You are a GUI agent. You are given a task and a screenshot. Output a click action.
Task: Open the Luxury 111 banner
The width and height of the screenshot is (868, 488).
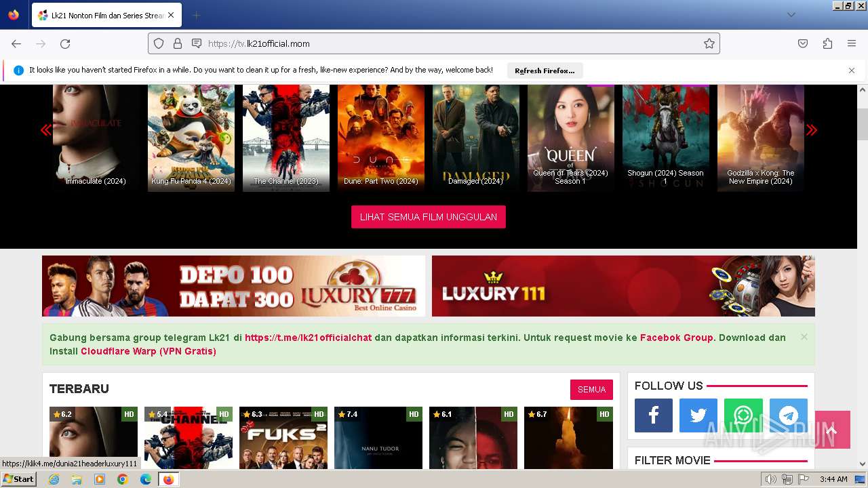(x=623, y=286)
